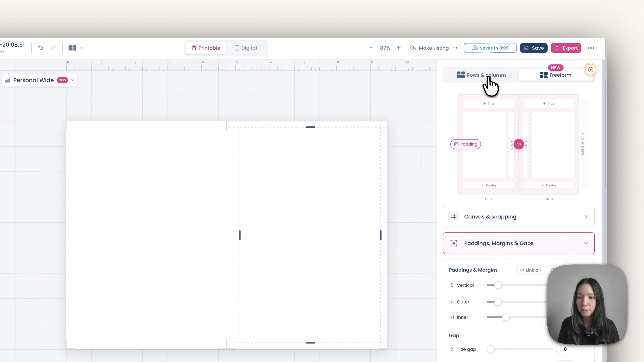Adjust the Title gap slider handle
The height and width of the screenshot is (362, 644).
coord(491,349)
